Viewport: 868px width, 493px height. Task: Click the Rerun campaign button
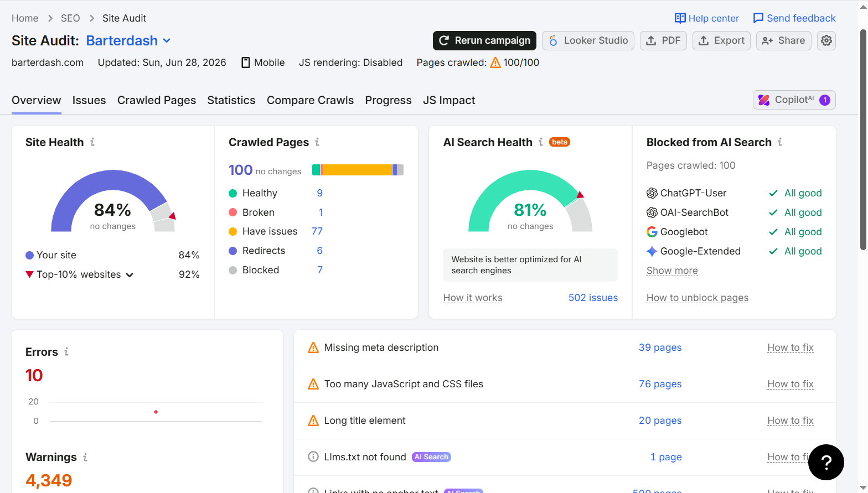[484, 40]
